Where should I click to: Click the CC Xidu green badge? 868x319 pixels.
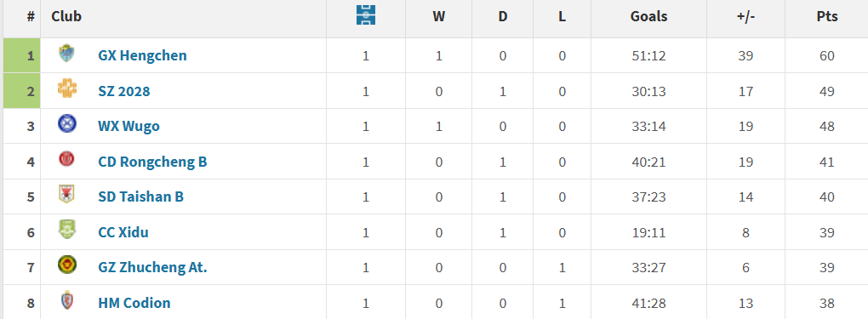[67, 230]
